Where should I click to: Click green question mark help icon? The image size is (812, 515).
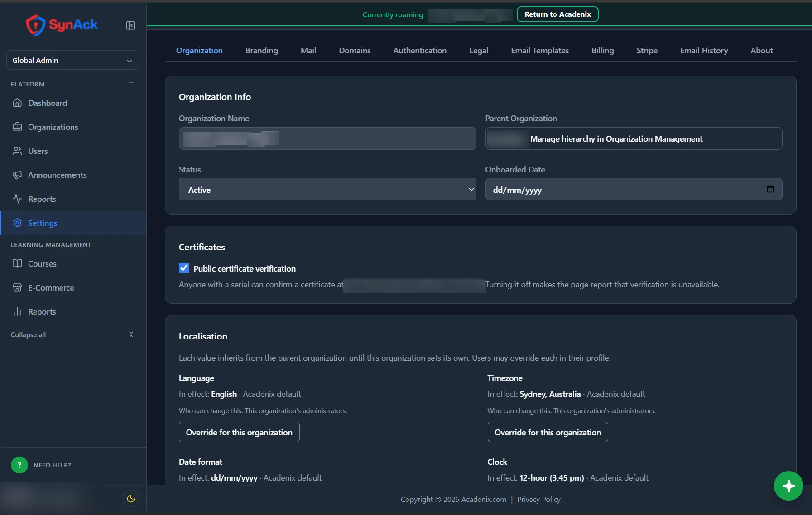pyautogui.click(x=19, y=465)
